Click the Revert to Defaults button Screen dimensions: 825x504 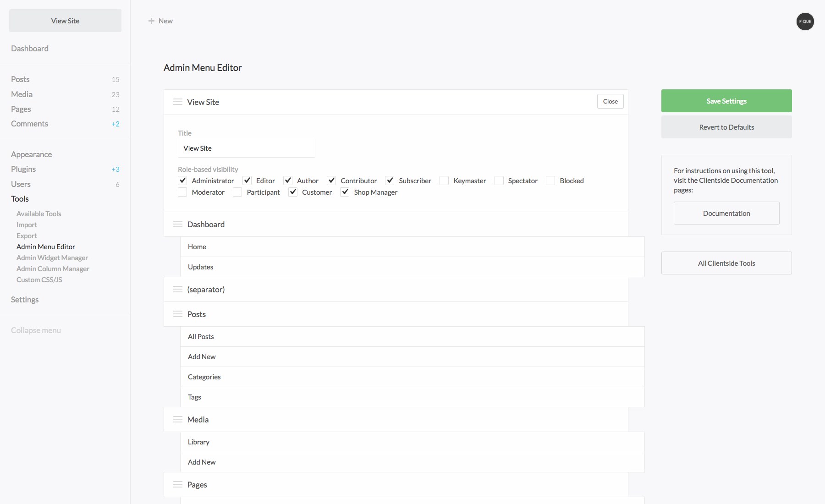(726, 127)
